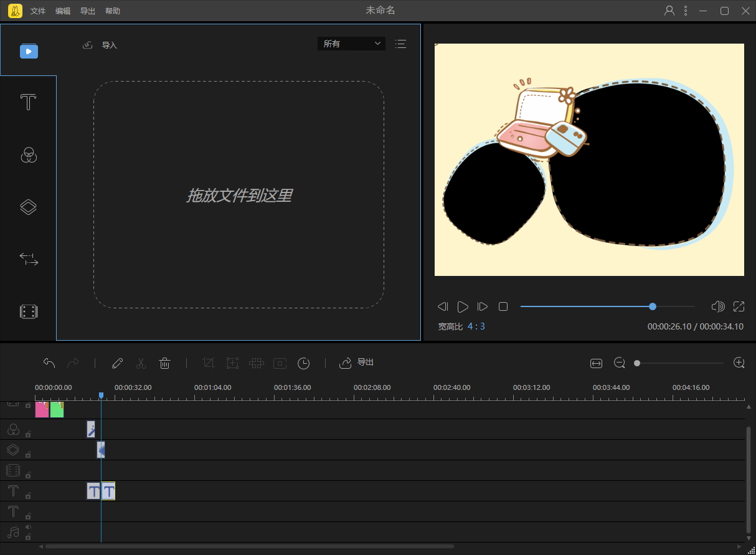756x555 pixels.
Task: Click the 拖放文件到这里 drop zone
Action: 239,194
